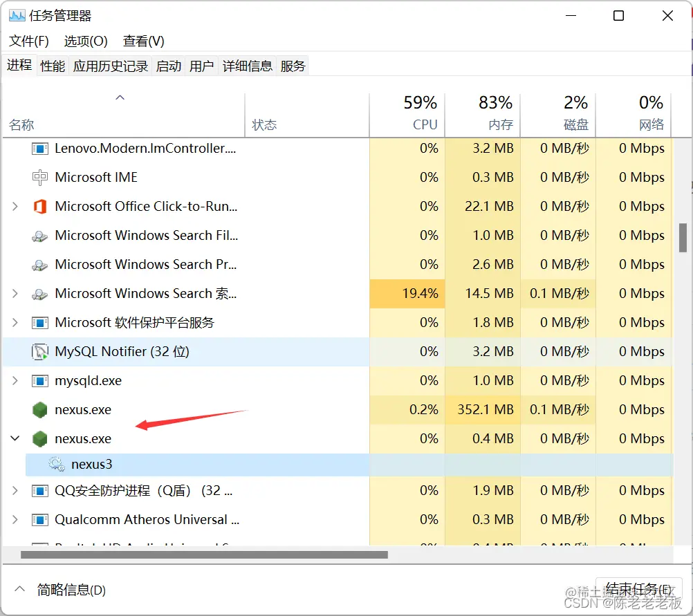This screenshot has height=616, width=693.
Task: Click the Microsoft Office Click-to-Run icon
Action: (40, 206)
